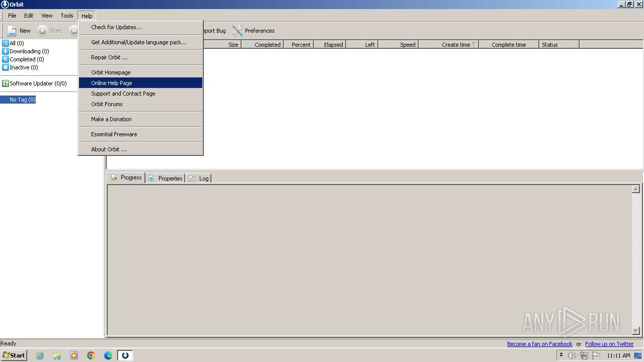This screenshot has width=644, height=362.
Task: Select the All (0) category
Action: 13,43
